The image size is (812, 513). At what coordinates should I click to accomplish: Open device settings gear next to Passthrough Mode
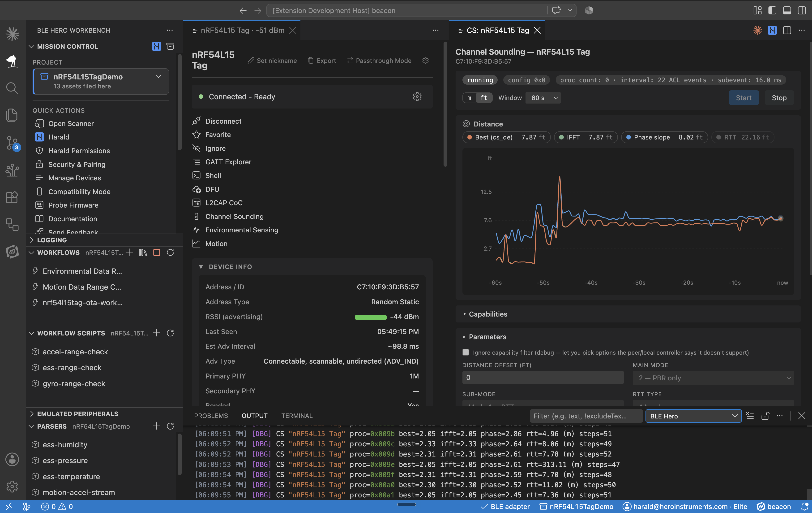426,61
